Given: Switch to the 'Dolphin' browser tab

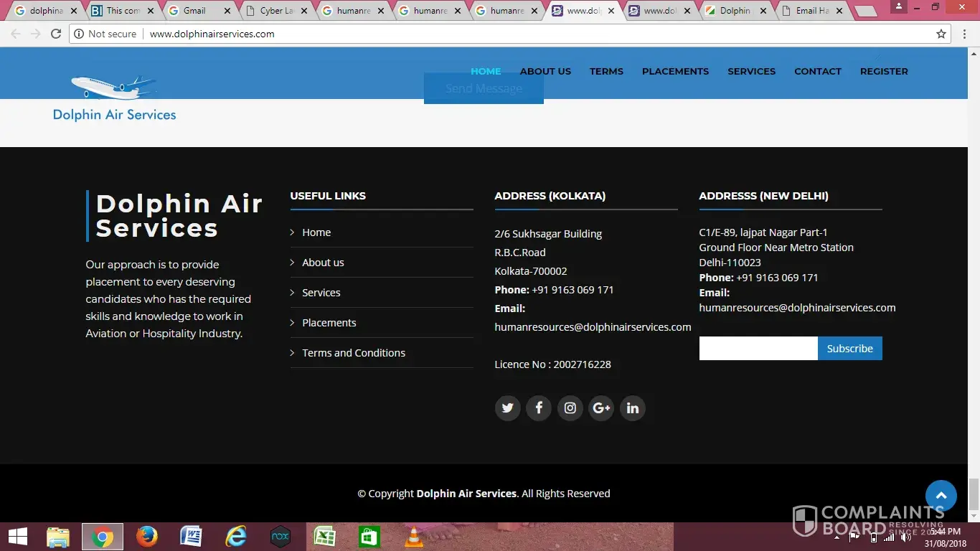Looking at the screenshot, I should (x=735, y=11).
